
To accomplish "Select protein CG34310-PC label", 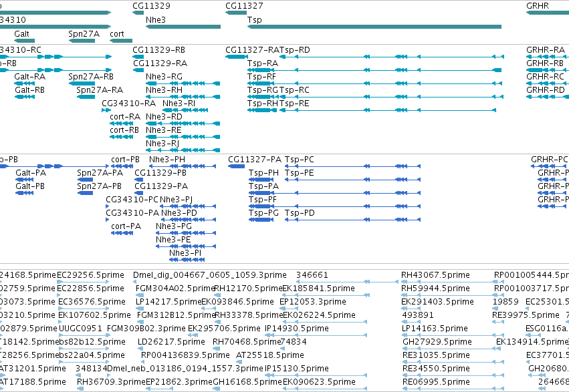I will pyautogui.click(x=132, y=200).
